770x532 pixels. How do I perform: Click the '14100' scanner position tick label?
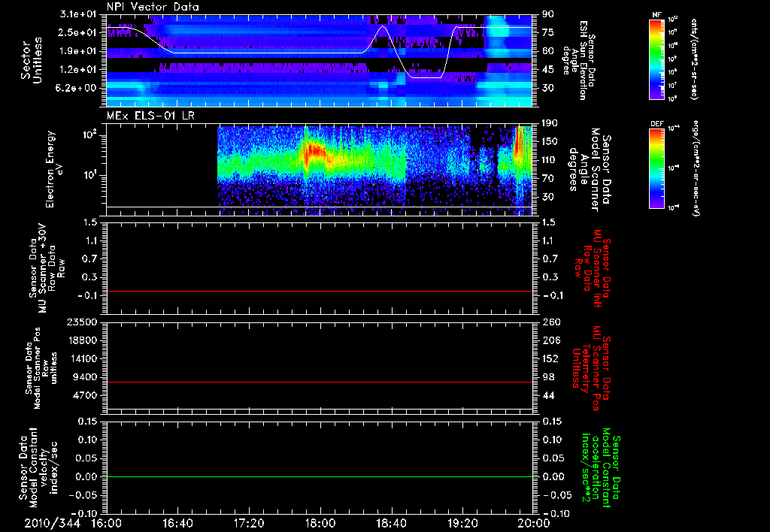click(82, 358)
